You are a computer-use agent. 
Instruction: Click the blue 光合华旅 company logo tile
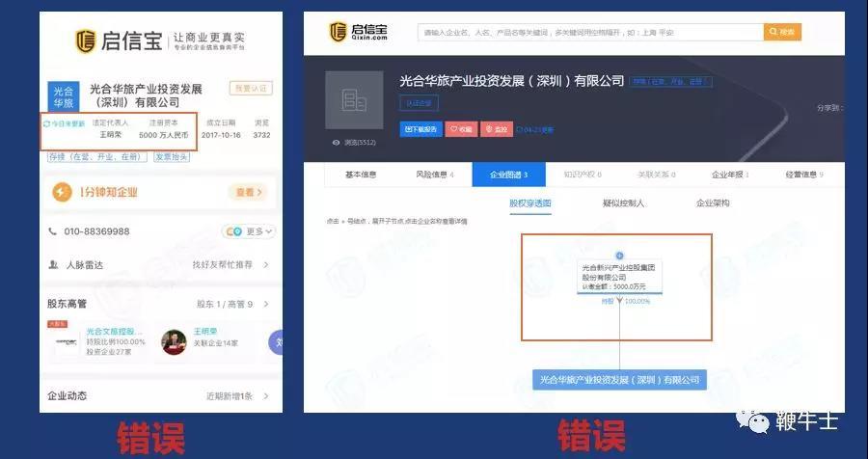(63, 96)
